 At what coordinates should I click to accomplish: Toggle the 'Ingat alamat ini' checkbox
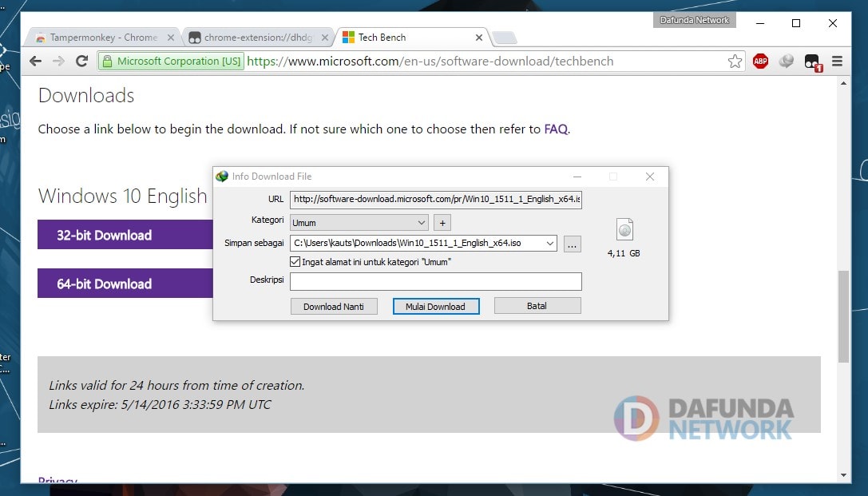[295, 262]
